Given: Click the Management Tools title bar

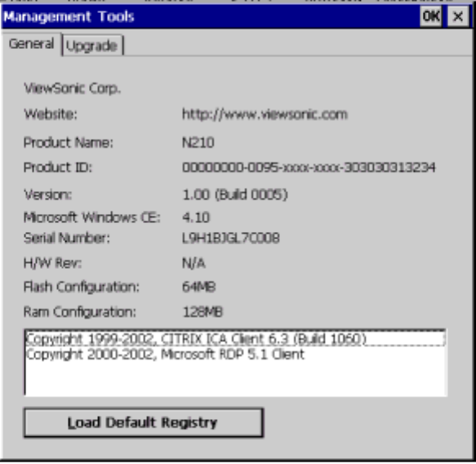Looking at the screenshot, I should (210, 16).
